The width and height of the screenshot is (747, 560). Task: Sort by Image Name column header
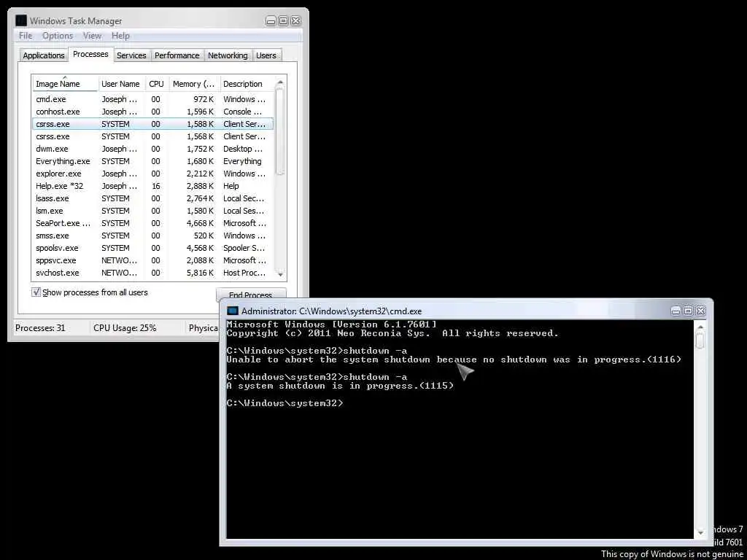[65, 83]
